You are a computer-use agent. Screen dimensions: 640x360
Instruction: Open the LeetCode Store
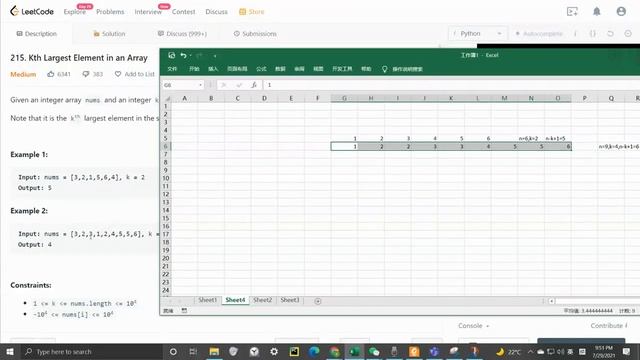251,12
